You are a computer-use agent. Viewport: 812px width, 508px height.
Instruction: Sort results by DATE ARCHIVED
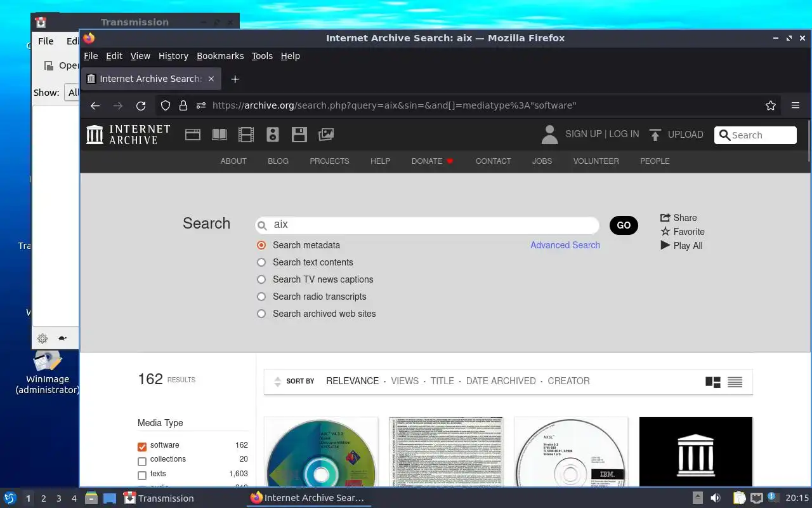point(501,381)
